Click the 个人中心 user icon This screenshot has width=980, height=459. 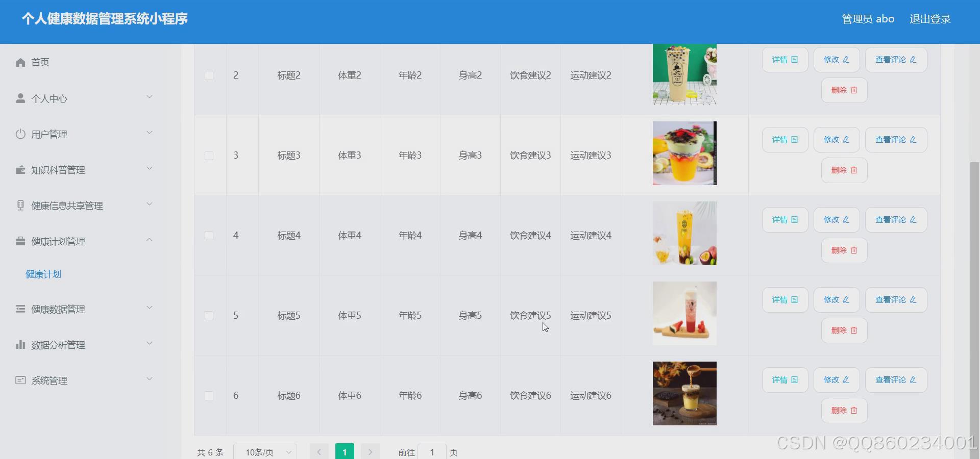point(20,97)
